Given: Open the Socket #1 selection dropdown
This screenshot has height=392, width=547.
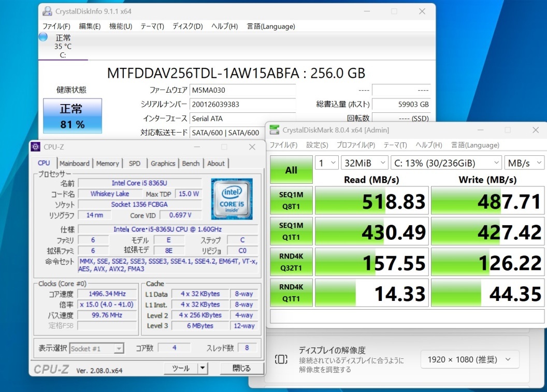Looking at the screenshot, I should pyautogui.click(x=97, y=349).
